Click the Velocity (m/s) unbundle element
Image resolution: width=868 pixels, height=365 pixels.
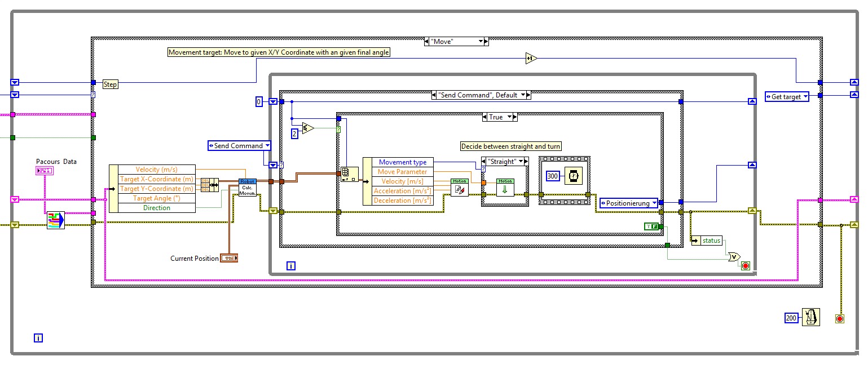point(156,170)
